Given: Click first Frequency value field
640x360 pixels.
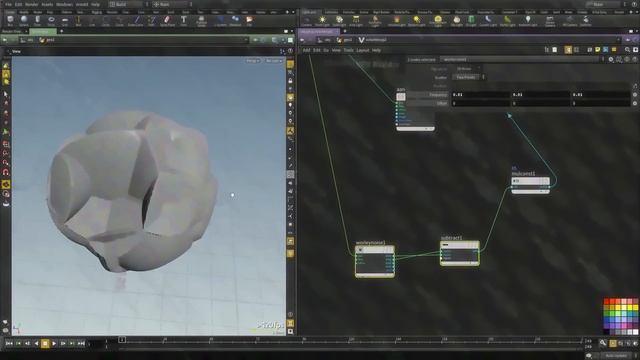Looking at the screenshot, I should click(481, 95).
